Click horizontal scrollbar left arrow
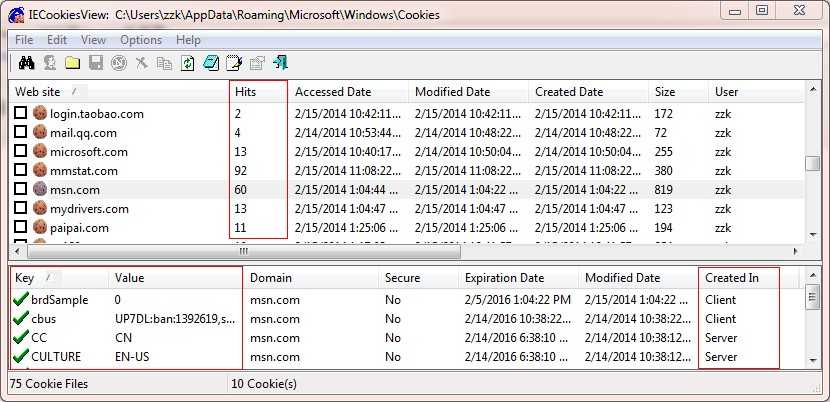This screenshot has width=830, height=402. (19, 251)
